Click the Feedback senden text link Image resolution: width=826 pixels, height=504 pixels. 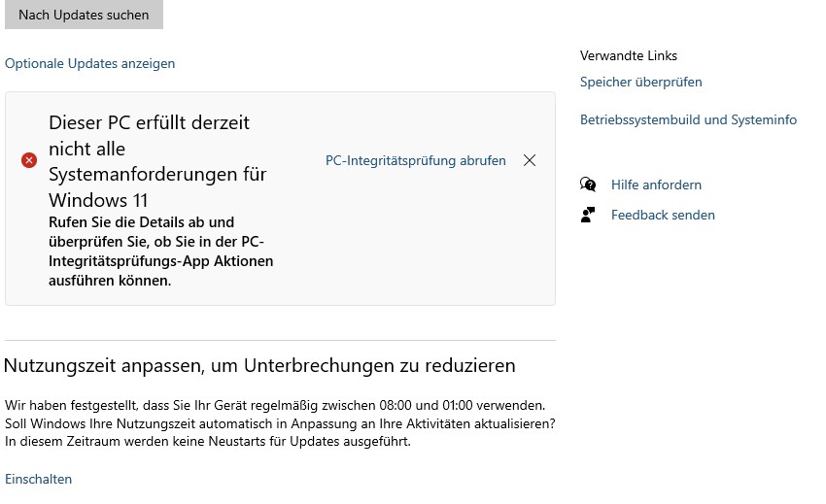663,215
